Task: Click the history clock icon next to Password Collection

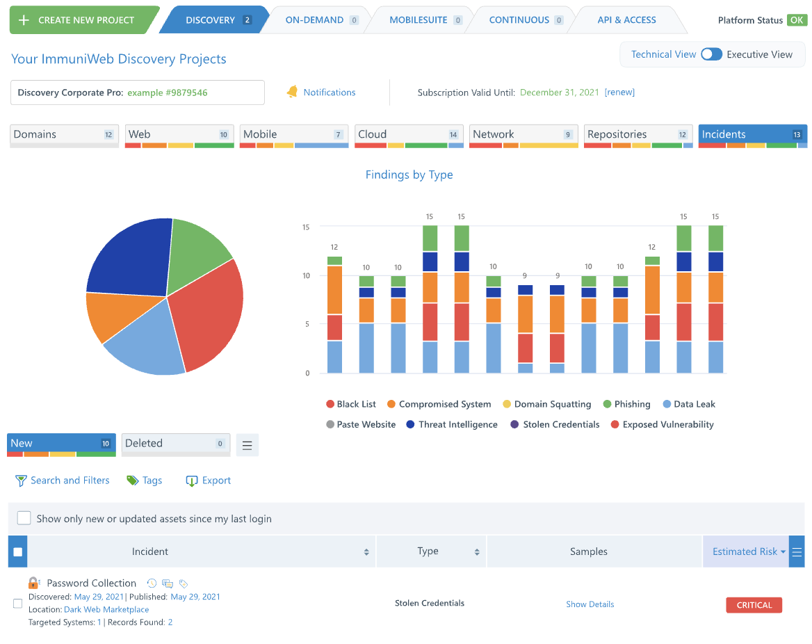Action: coord(152,583)
